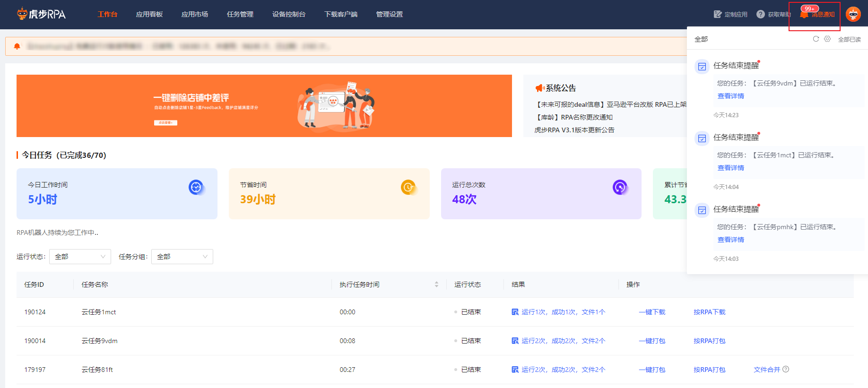Click result icon for task 179197

click(x=515, y=370)
